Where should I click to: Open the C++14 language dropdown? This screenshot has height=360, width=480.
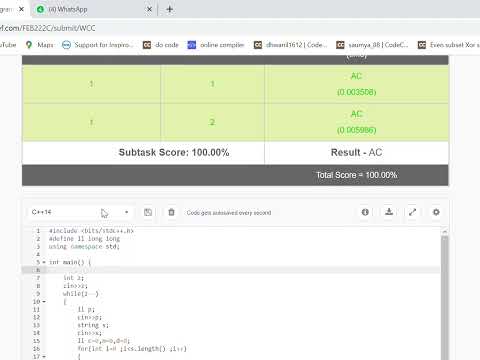pos(80,212)
